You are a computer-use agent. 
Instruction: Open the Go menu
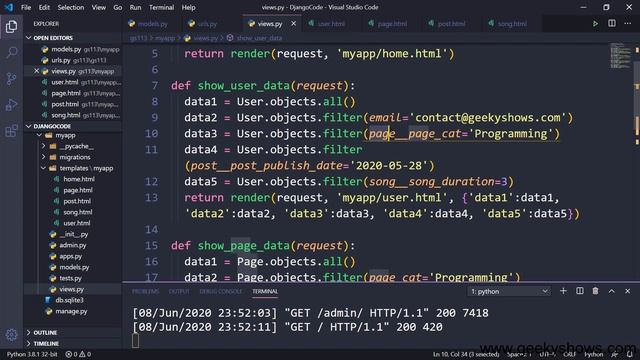click(118, 7)
